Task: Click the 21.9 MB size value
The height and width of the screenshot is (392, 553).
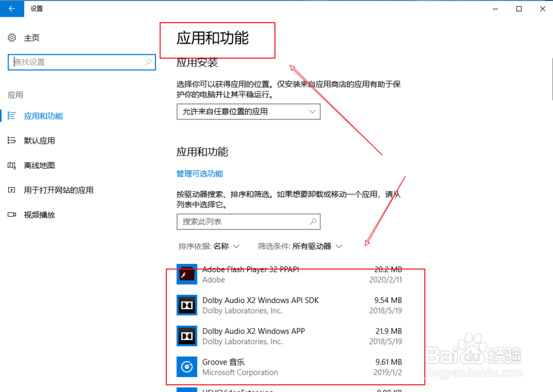Action: pos(389,331)
